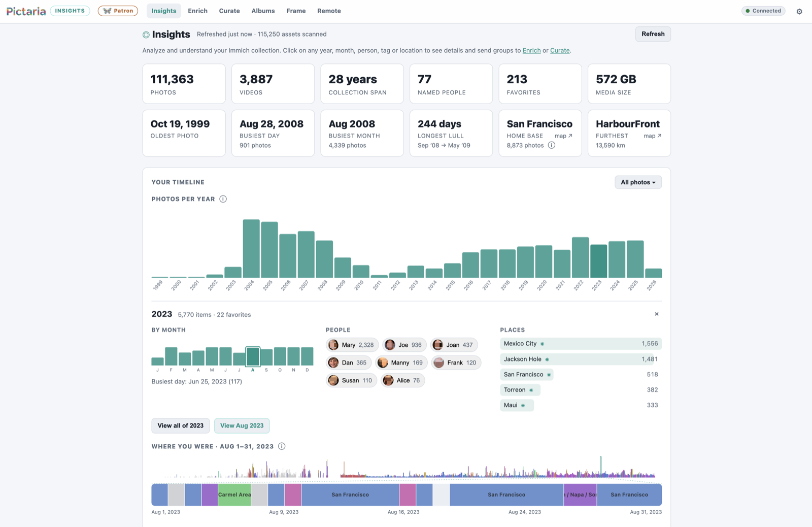Click the Torreon asterisk marker
Image resolution: width=812 pixels, height=527 pixels.
coord(531,390)
